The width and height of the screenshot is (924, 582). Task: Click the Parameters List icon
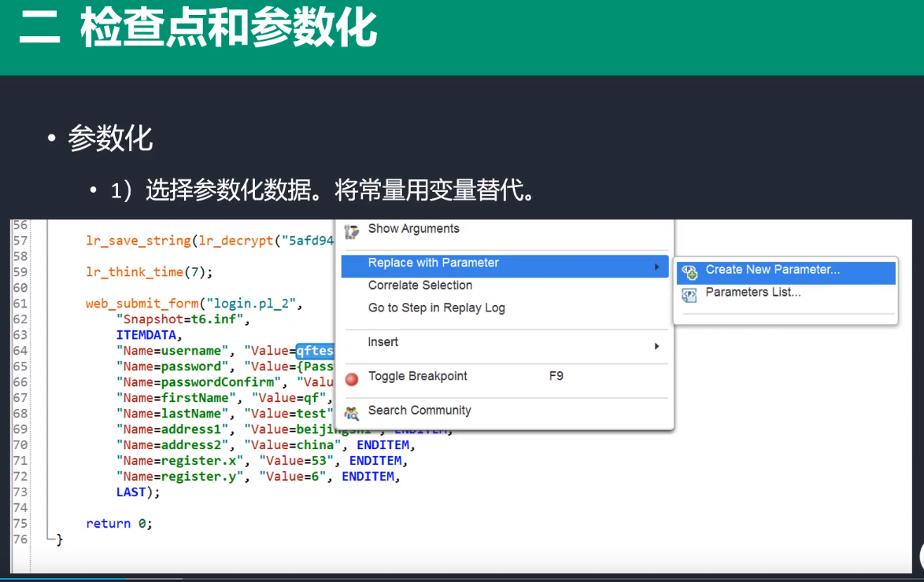pos(689,294)
